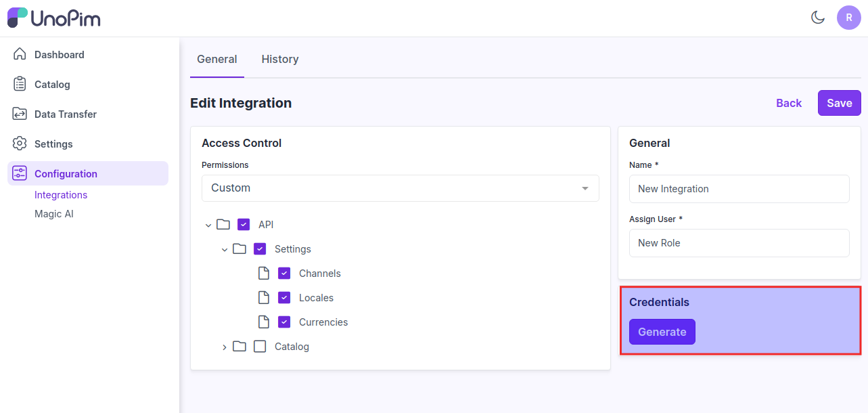The width and height of the screenshot is (868, 413).
Task: Open the user profile avatar menu
Action: (849, 17)
